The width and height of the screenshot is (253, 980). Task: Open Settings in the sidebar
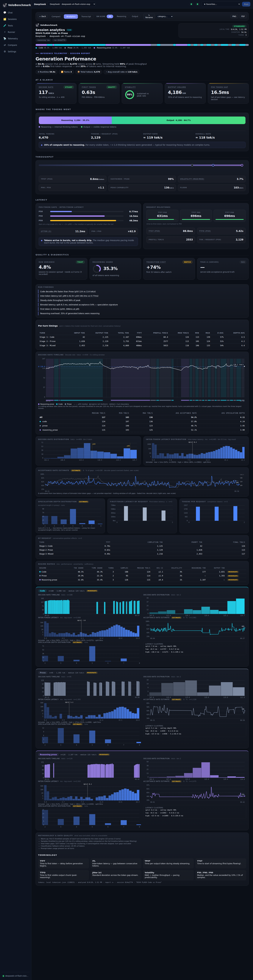click(15, 51)
